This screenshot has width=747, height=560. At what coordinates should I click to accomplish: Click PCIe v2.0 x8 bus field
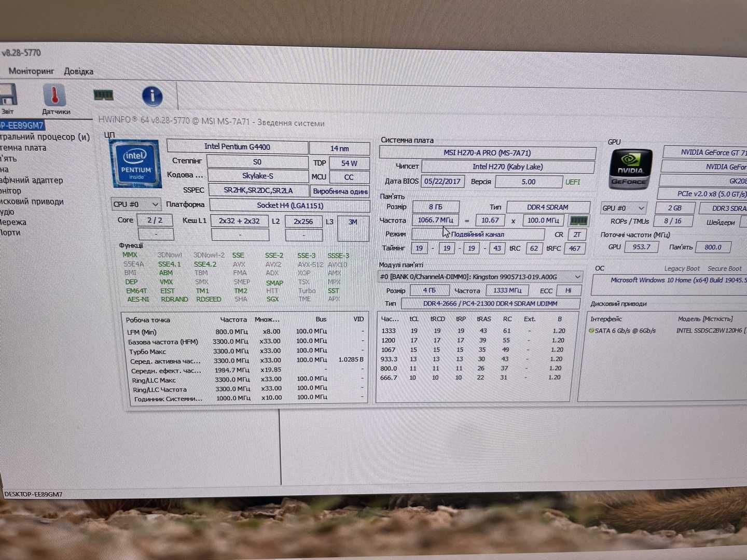tap(702, 193)
